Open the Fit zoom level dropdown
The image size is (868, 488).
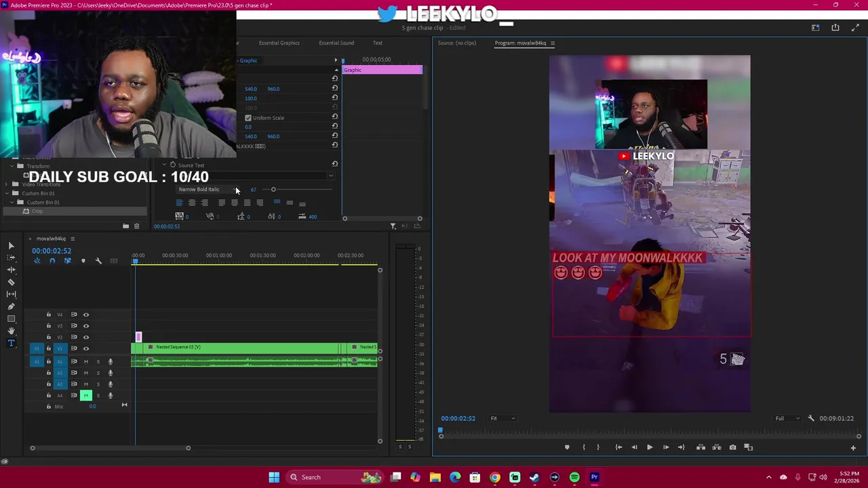click(x=502, y=418)
